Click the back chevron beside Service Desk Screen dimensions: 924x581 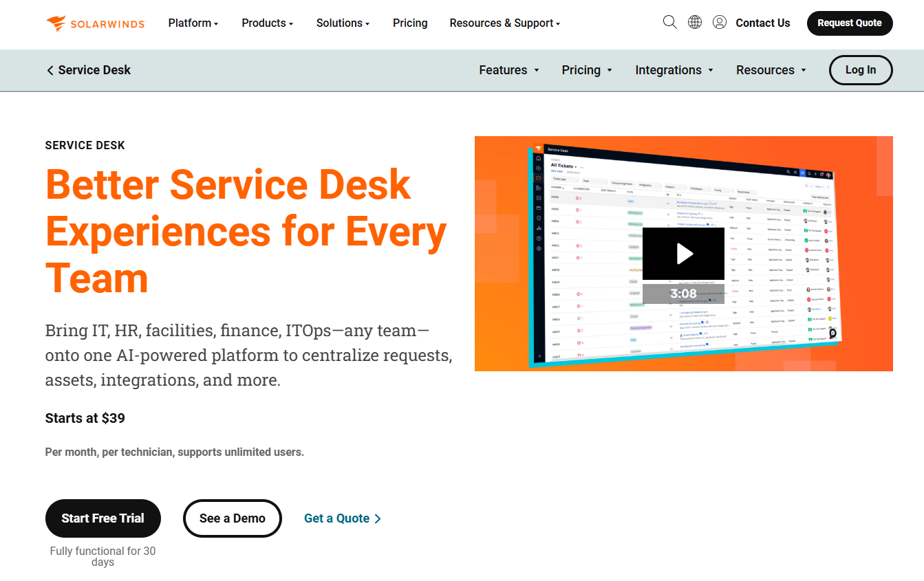(x=50, y=70)
